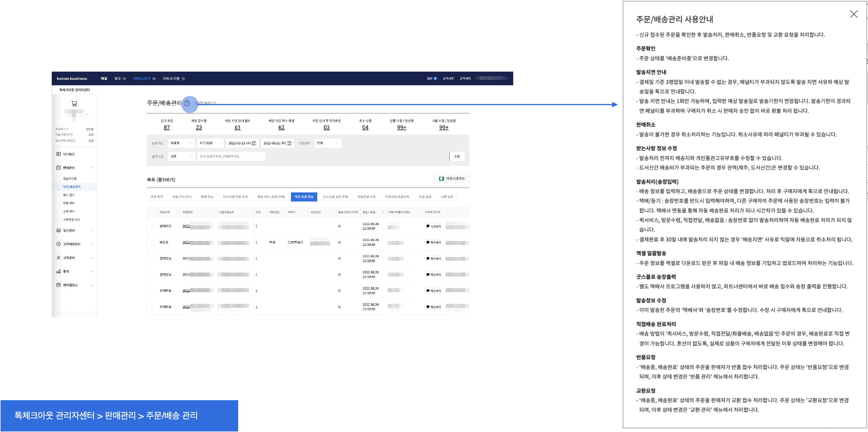Screen dimensions: 868x432
Task: Click the shopping cart store icon
Action: [74, 103]
